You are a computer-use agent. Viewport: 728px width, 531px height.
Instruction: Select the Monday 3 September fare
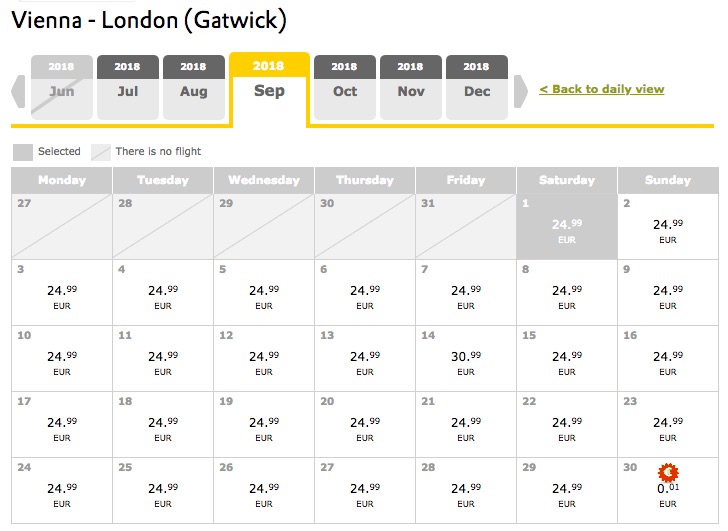click(62, 293)
